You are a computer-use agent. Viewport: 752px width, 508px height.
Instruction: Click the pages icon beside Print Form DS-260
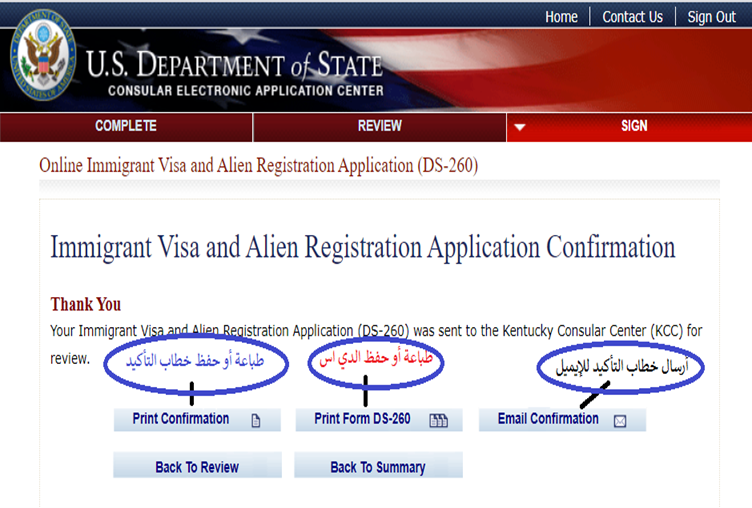[x=438, y=421]
